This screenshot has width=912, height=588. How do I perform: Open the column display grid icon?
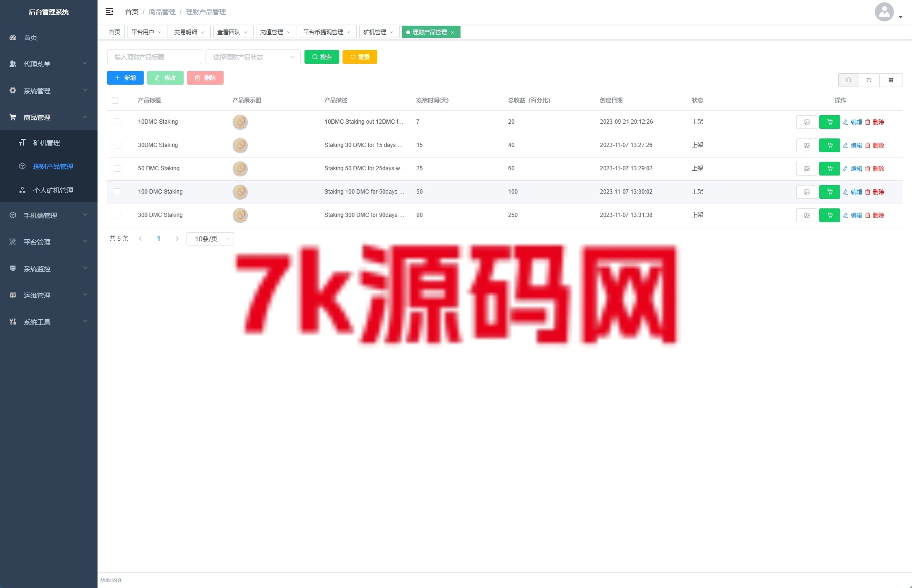click(891, 80)
